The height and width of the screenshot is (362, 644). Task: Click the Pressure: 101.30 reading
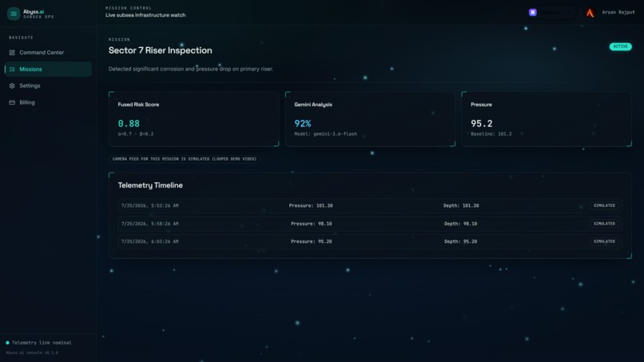coord(311,205)
